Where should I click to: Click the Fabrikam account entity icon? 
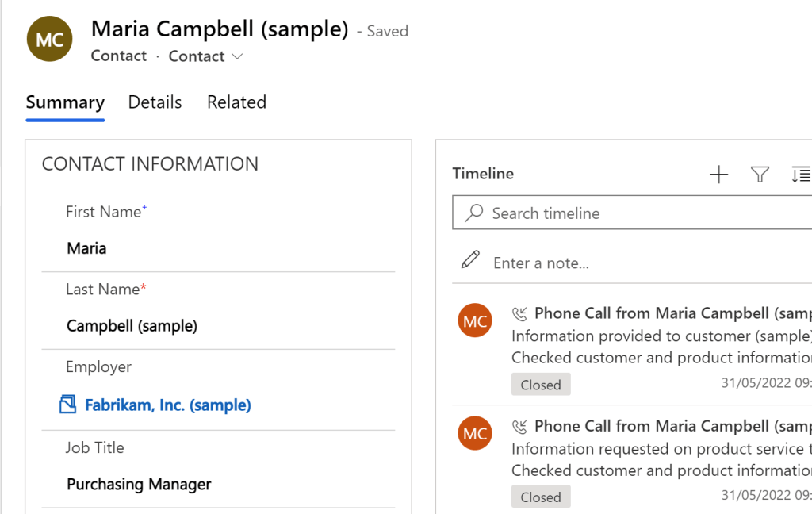coord(68,405)
